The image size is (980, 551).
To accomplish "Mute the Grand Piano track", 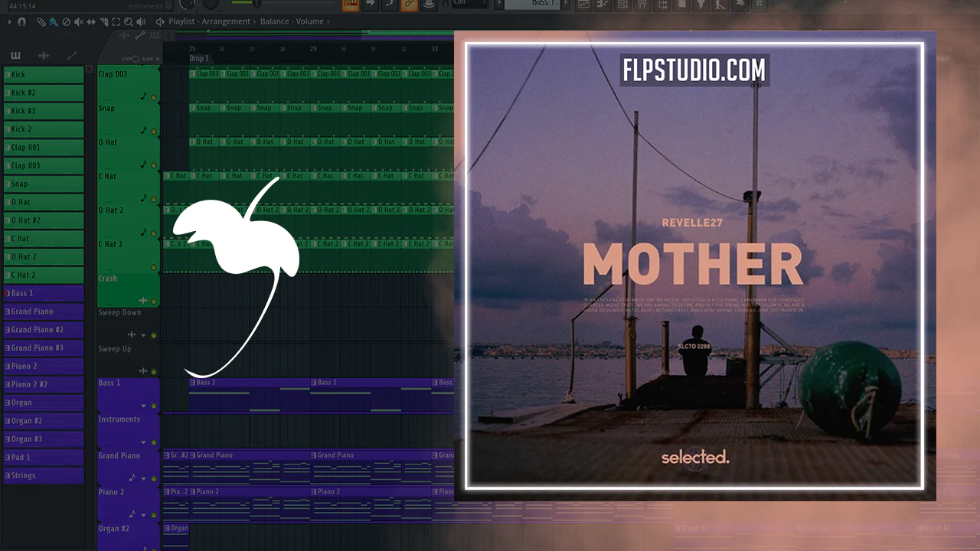I will [x=154, y=478].
